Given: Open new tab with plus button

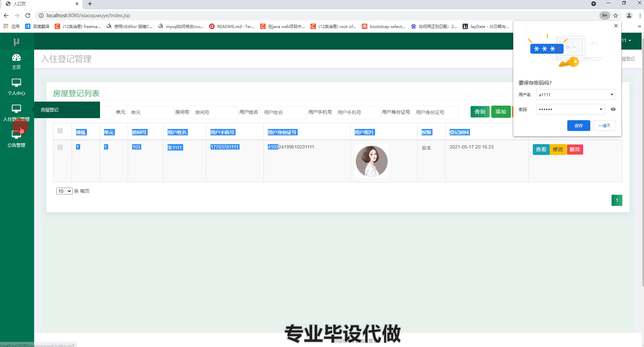Looking at the screenshot, I should coord(90,4).
